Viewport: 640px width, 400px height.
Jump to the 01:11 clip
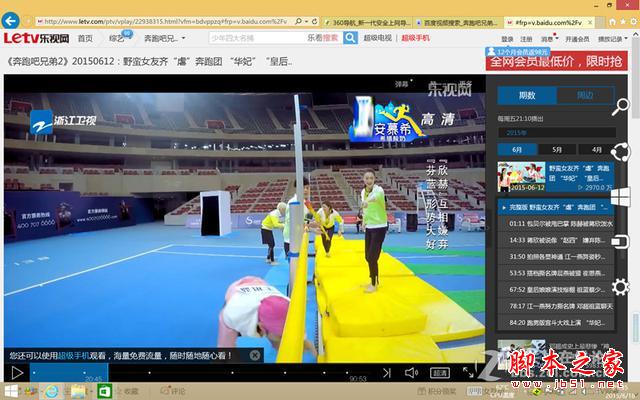556,224
